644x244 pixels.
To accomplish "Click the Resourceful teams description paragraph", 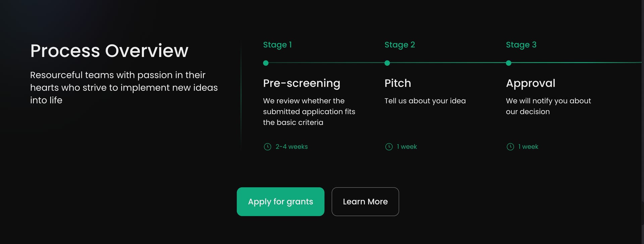I will point(124,87).
